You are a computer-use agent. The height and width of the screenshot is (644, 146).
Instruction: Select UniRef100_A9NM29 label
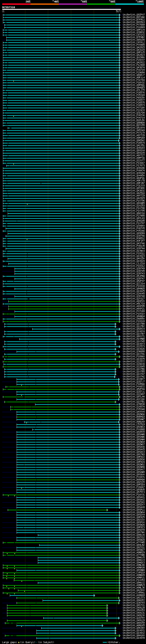tap(134, 552)
